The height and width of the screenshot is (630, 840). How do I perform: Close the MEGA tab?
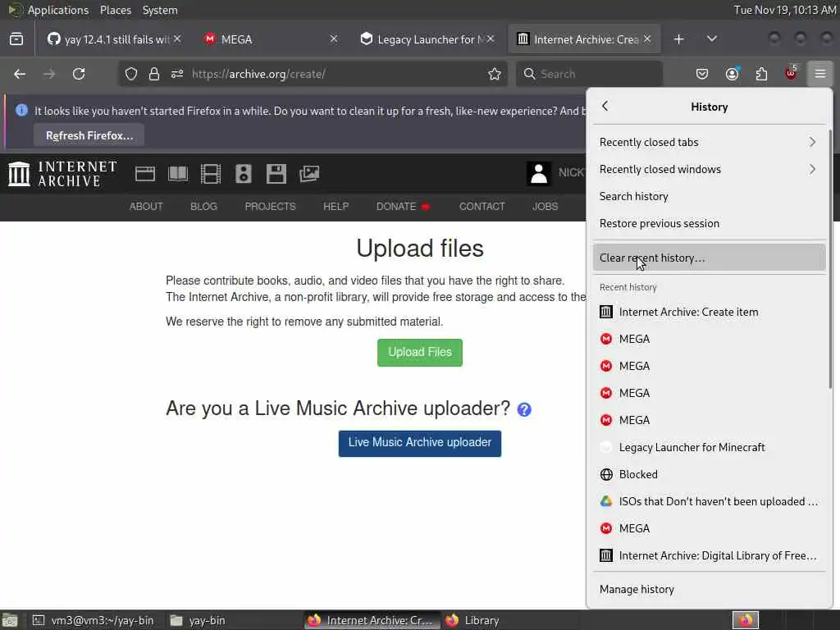click(334, 39)
